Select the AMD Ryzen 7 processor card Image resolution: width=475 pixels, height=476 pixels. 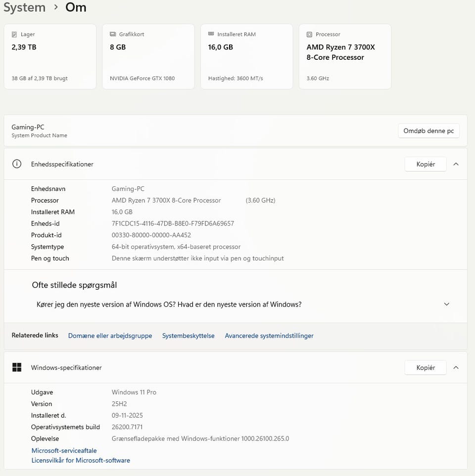345,56
